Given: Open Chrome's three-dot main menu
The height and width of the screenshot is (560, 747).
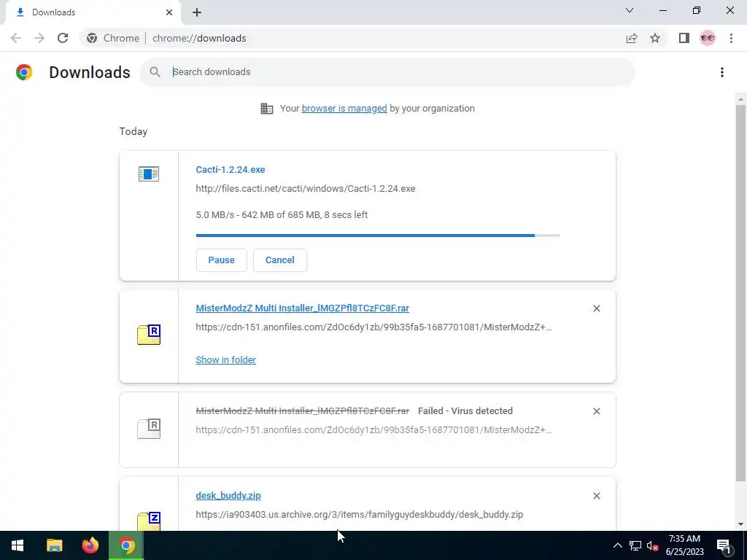Looking at the screenshot, I should pyautogui.click(x=731, y=38).
